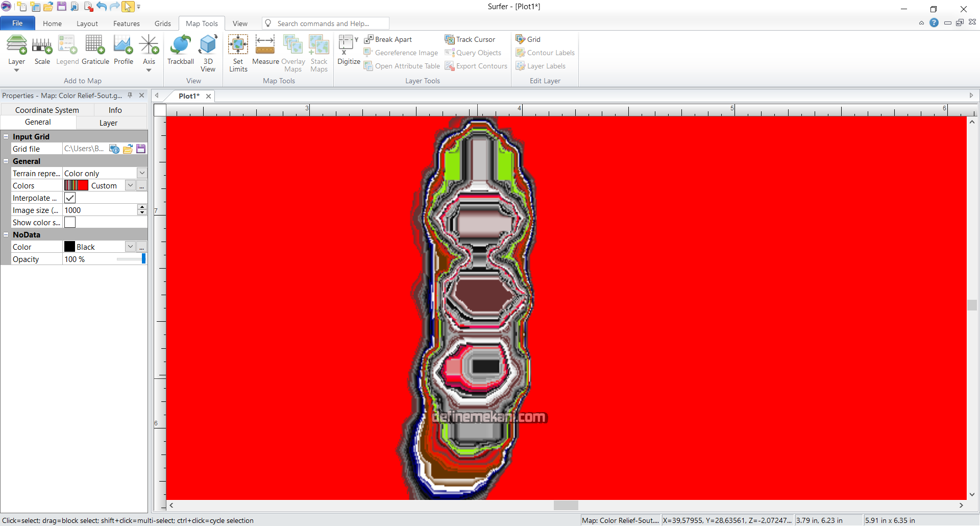980x526 pixels.
Task: Adjust the NoData Opacity slider
Action: click(x=143, y=259)
